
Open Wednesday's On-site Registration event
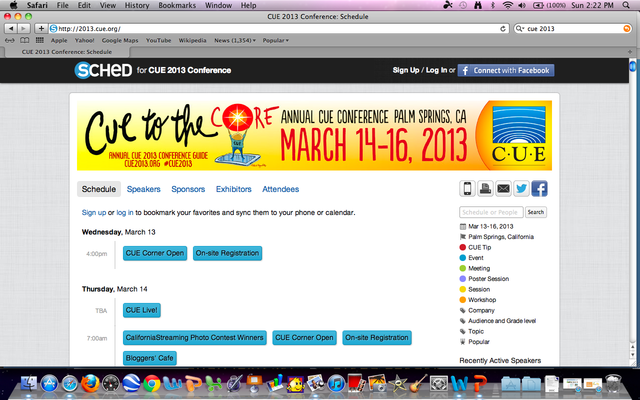point(227,253)
